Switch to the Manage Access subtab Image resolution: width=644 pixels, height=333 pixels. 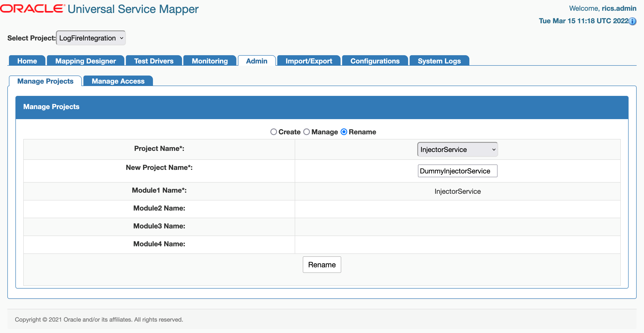pos(118,81)
